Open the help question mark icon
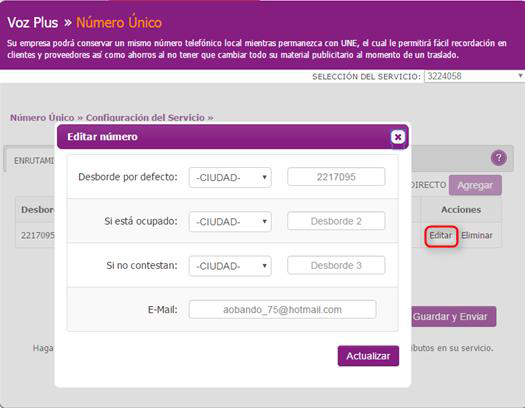Viewport: 525px width, 408px height. (x=499, y=158)
